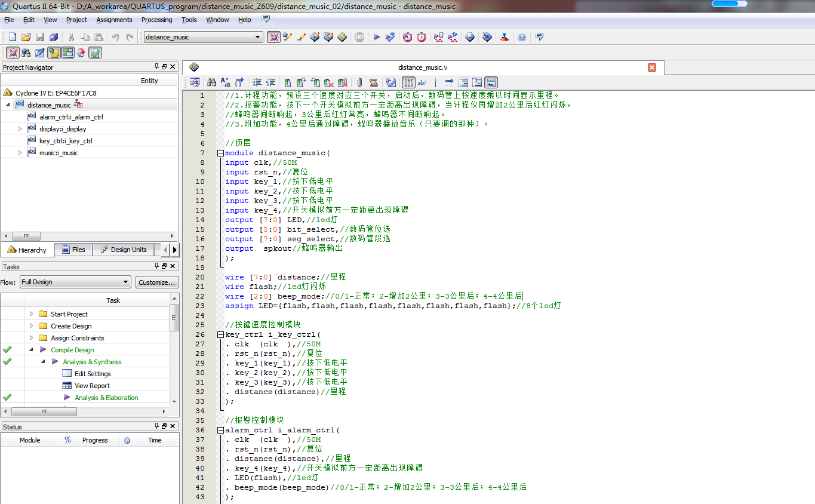The image size is (815, 504).
Task: Start compilation with the purple play icon
Action: point(376,37)
